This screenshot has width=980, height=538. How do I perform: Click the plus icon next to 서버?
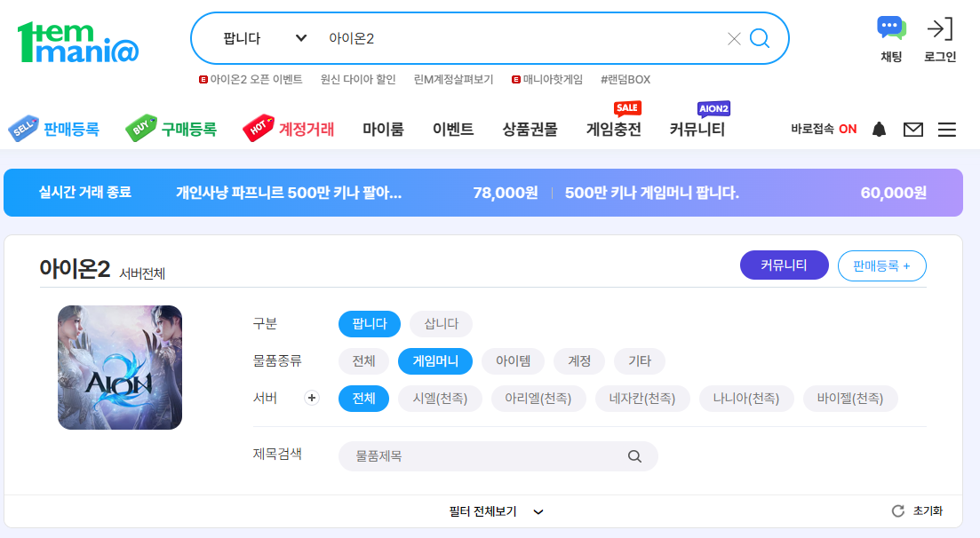coord(311,398)
